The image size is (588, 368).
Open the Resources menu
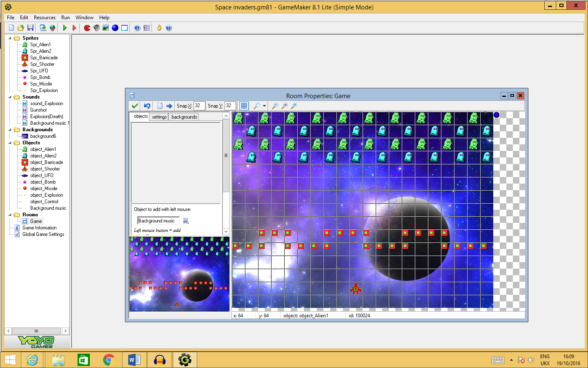[x=45, y=18]
